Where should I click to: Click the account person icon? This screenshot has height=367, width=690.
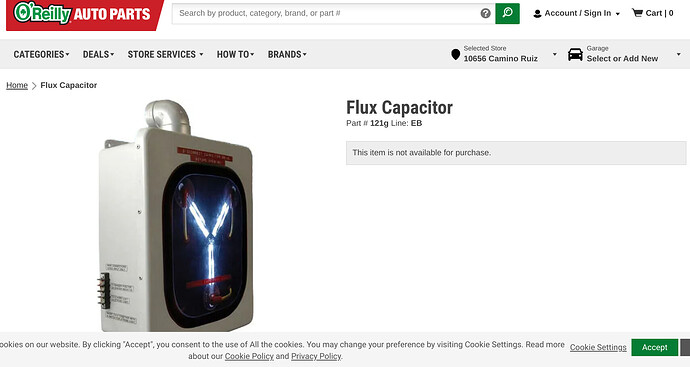[x=537, y=14]
